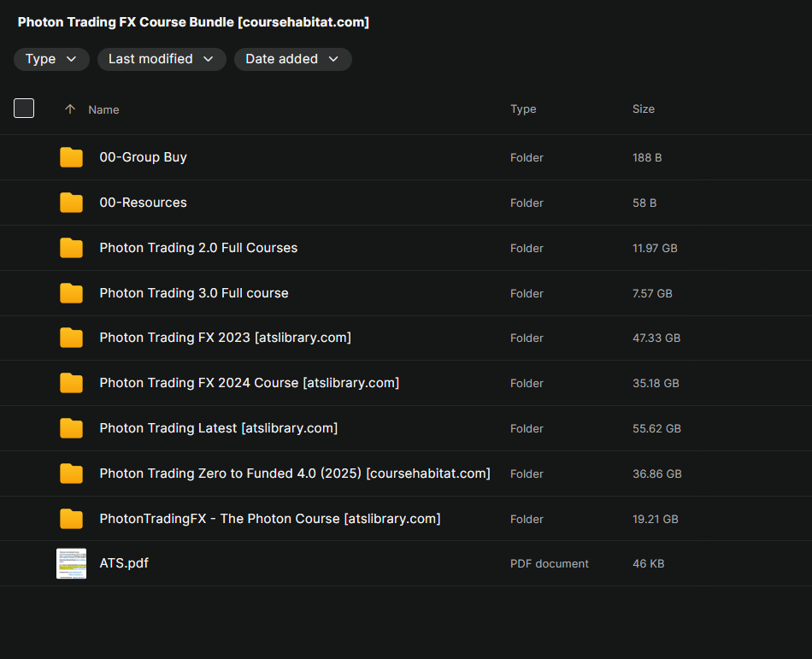Click the 47.33 GB size value

(x=656, y=338)
